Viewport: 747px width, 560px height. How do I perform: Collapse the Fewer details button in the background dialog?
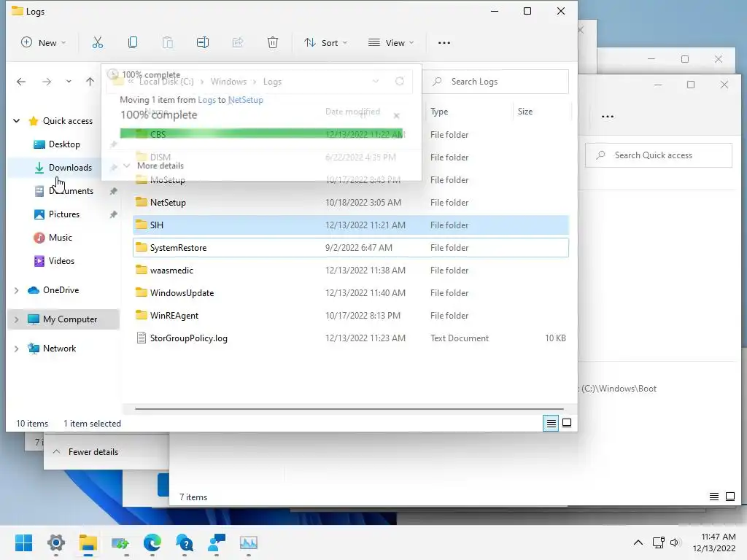tap(86, 452)
